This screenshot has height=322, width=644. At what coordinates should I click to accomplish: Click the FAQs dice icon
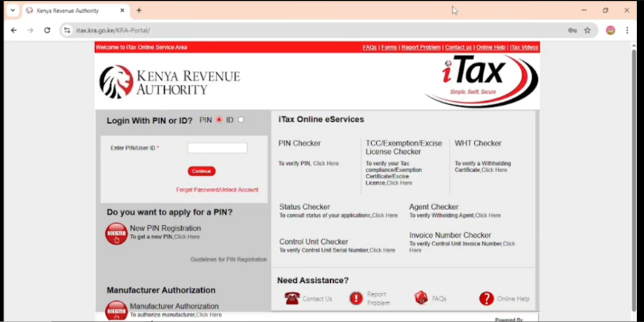click(x=421, y=297)
